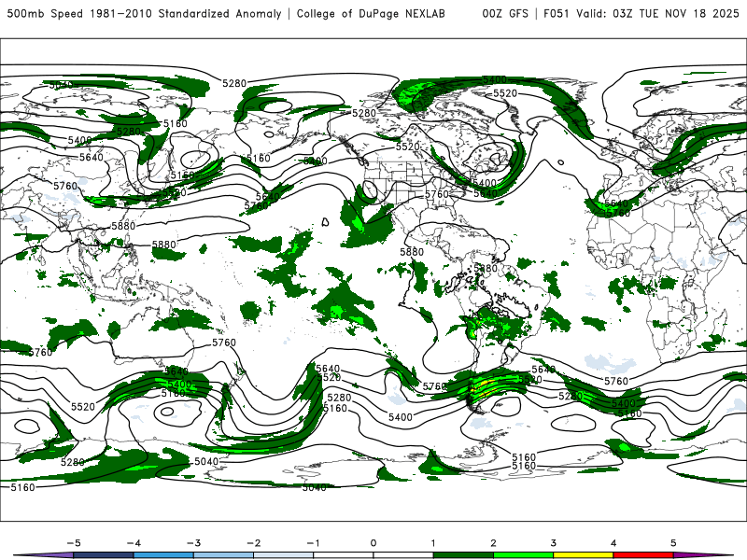Click the '5' colorbar tick label
Viewport: 747px width, 560px height.
point(673,543)
